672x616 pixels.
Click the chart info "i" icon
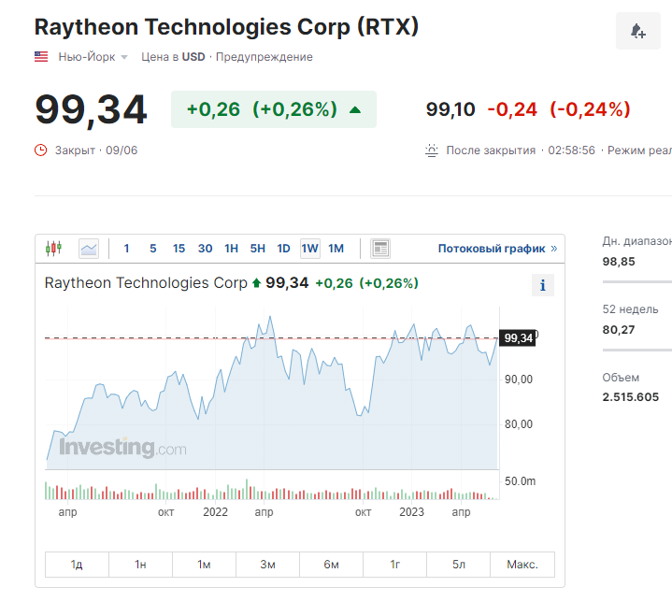pos(543,285)
